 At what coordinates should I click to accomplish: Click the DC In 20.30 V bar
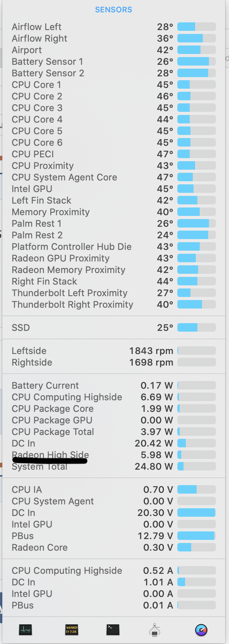[x=197, y=513]
